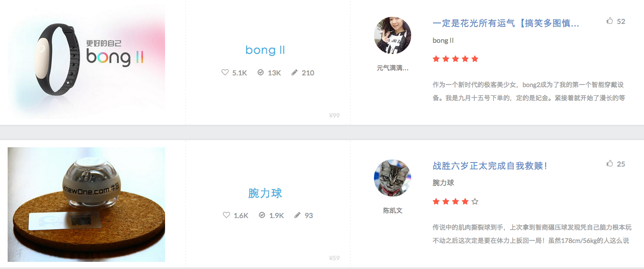Open review titled 一定是花光所有运气

point(505,23)
